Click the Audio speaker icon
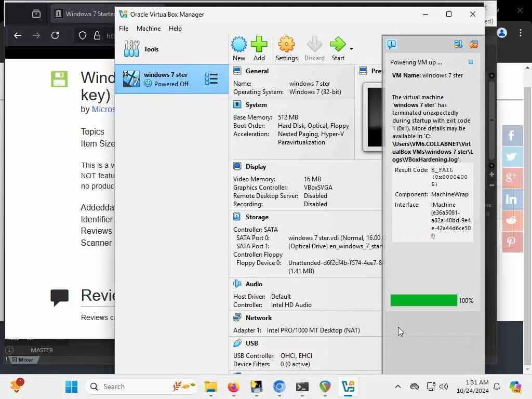This screenshot has width=532, height=399. (237, 284)
